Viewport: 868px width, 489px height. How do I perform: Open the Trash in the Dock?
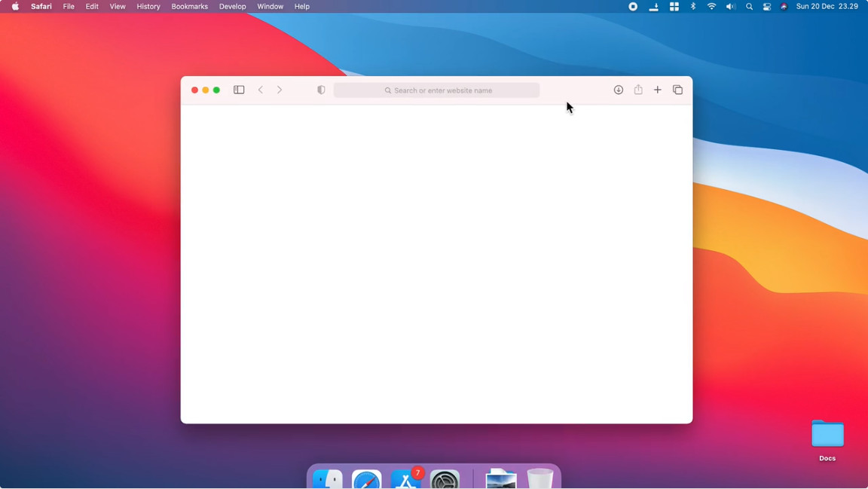coord(539,479)
